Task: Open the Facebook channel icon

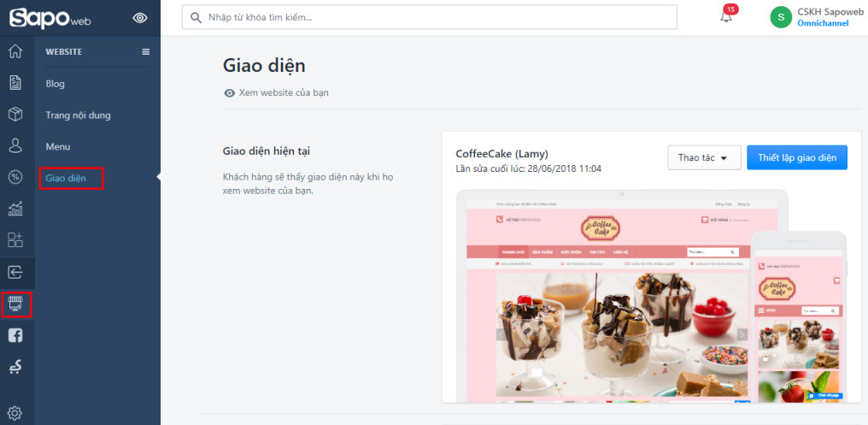Action: coord(15,335)
